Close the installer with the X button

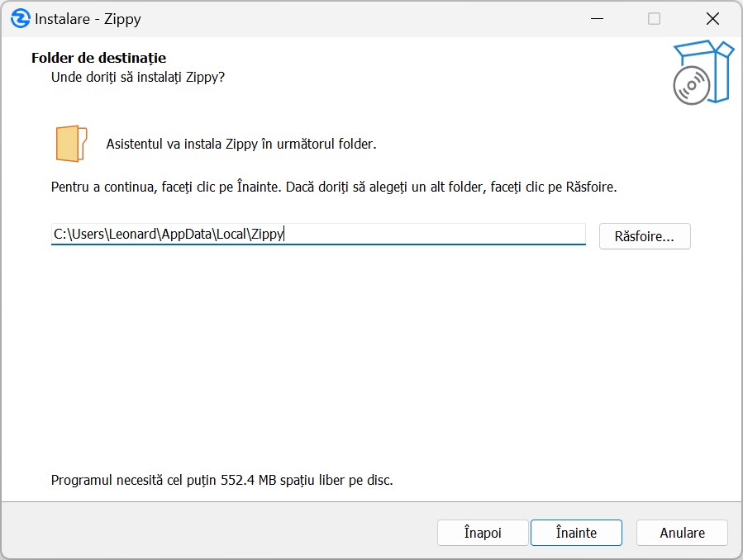712,19
